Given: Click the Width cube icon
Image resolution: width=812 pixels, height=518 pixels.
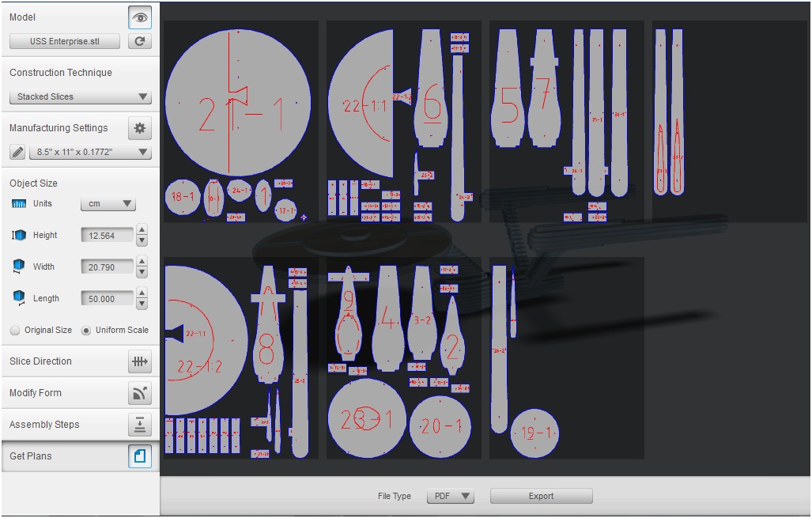Looking at the screenshot, I should click(x=19, y=267).
